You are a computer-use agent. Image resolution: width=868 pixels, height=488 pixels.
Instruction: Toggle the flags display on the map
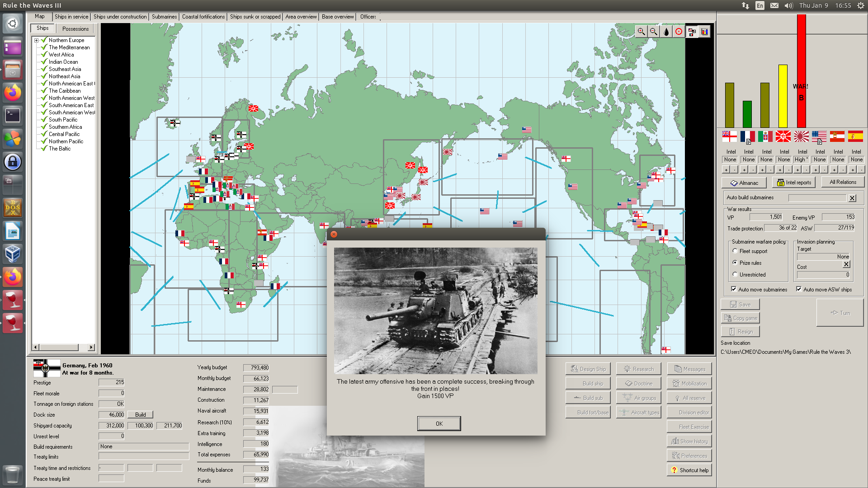692,31
